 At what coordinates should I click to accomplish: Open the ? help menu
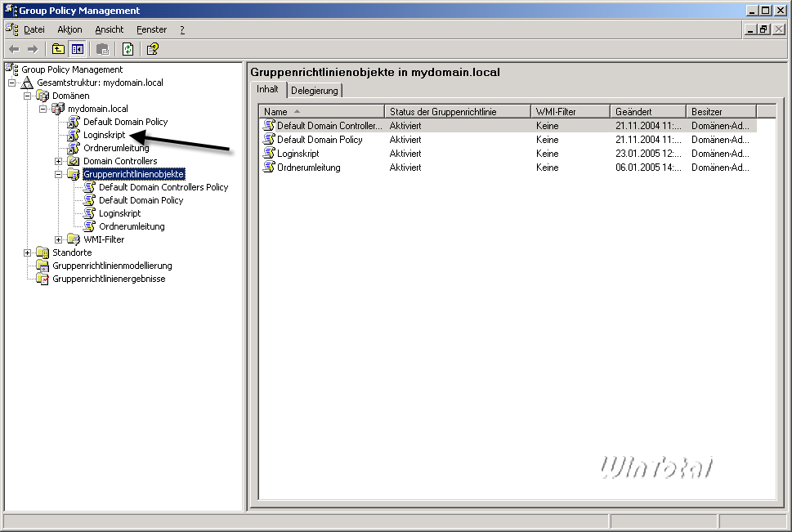coord(182,29)
